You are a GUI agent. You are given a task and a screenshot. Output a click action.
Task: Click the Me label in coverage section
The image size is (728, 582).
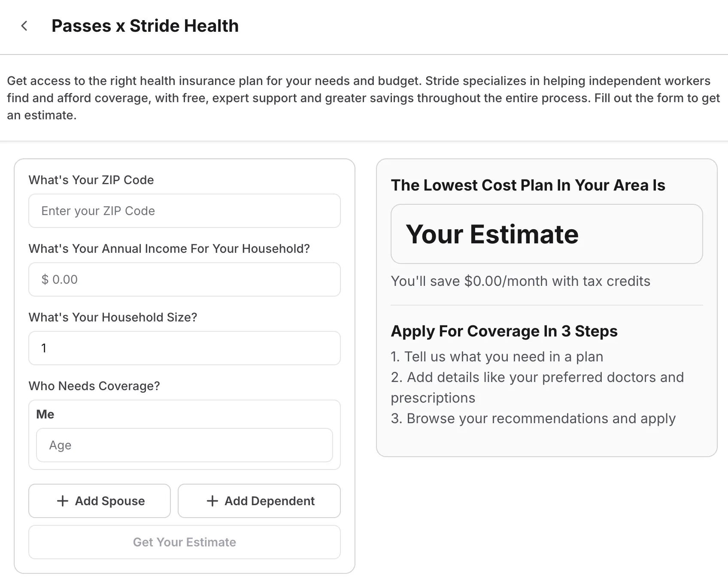coord(45,414)
